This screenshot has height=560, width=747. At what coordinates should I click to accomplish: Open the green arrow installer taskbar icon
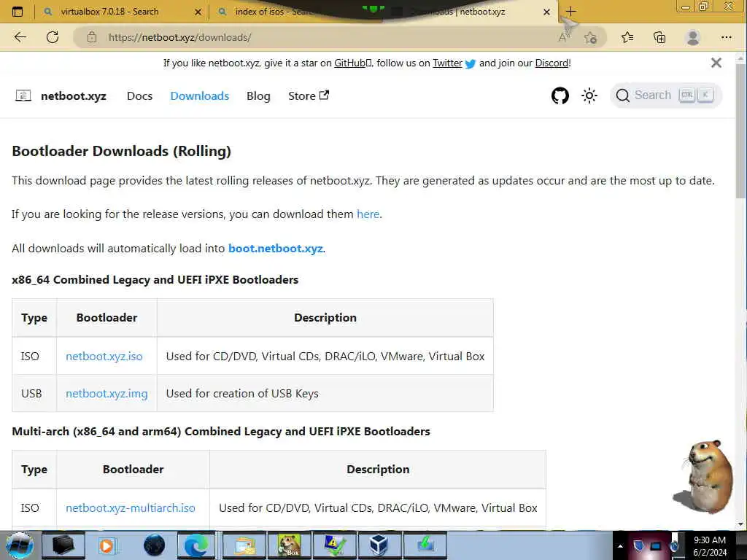(425, 545)
